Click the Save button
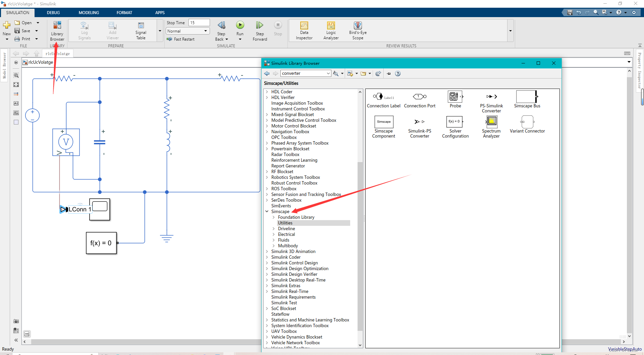The image size is (644, 355). (x=22, y=31)
